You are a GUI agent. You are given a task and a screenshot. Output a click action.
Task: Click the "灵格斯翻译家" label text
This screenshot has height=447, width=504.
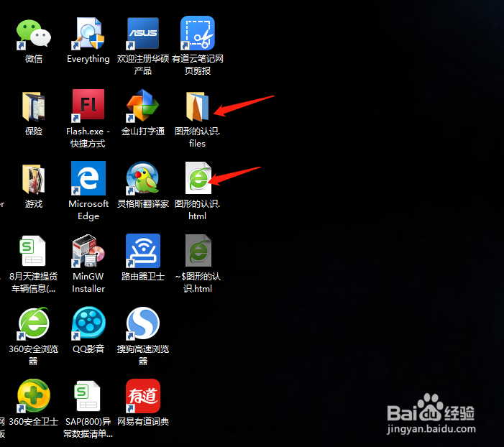[x=142, y=203]
